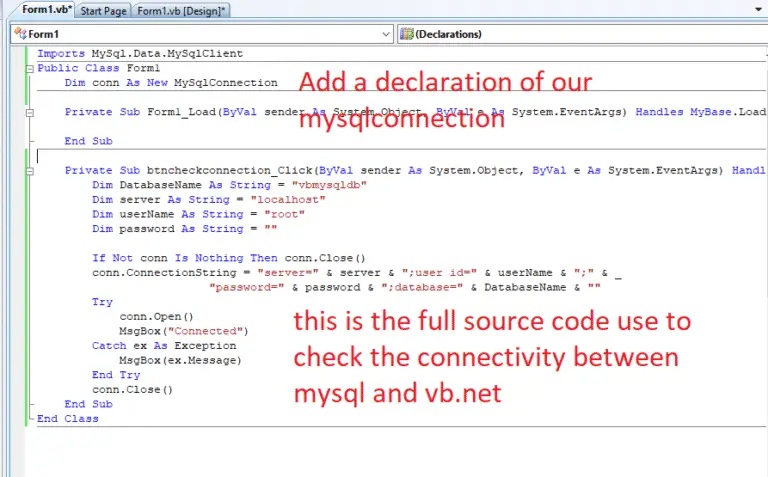The width and height of the screenshot is (768, 477).
Task: Click the 'Dim conn As New MySqlConnection' line
Action: pos(171,82)
